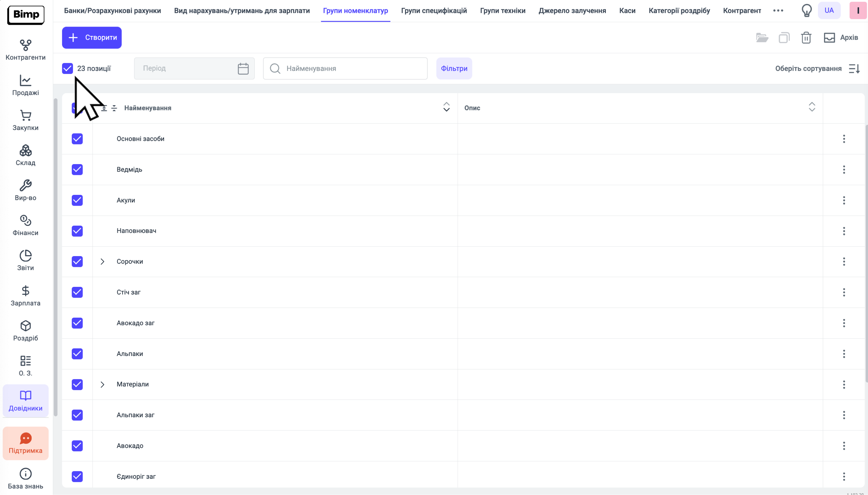Expand the Сорочки group
868x495 pixels.
click(102, 262)
